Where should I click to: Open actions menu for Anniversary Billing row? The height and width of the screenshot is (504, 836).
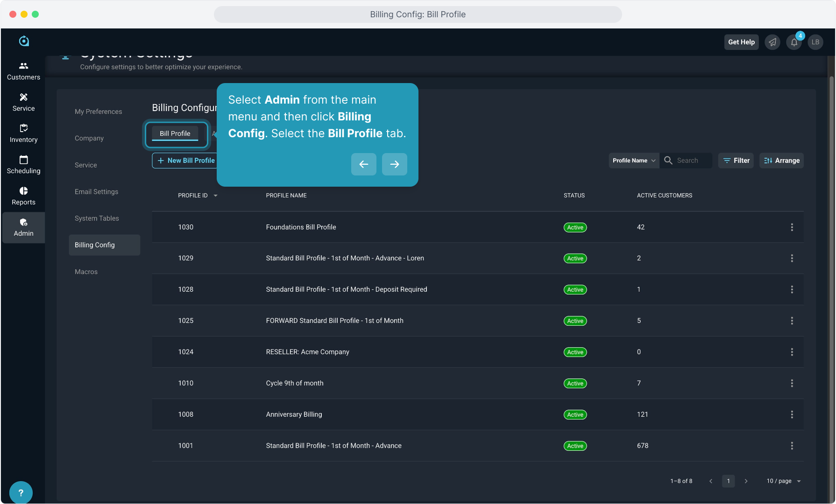point(792,414)
